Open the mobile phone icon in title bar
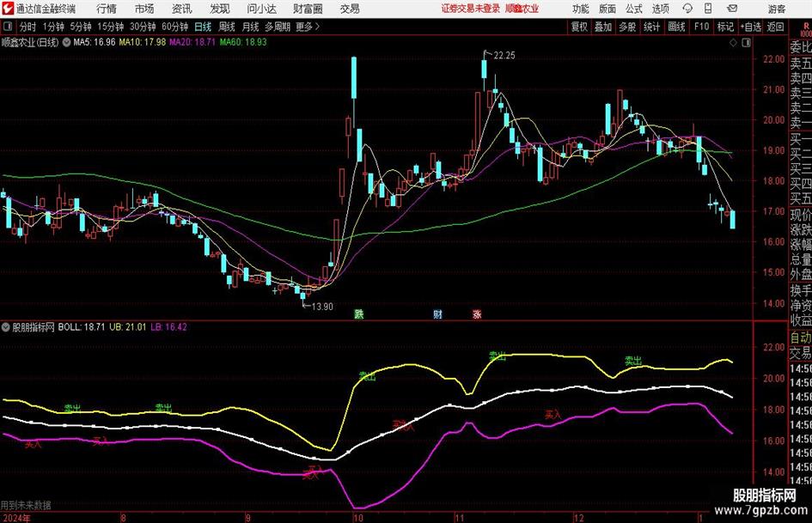The width and height of the screenshot is (812, 523). [x=708, y=9]
